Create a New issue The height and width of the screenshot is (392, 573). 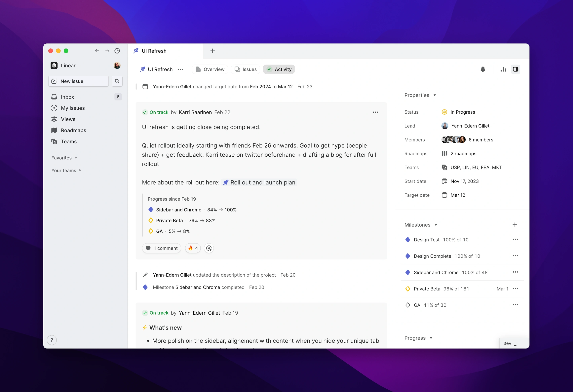tap(78, 81)
